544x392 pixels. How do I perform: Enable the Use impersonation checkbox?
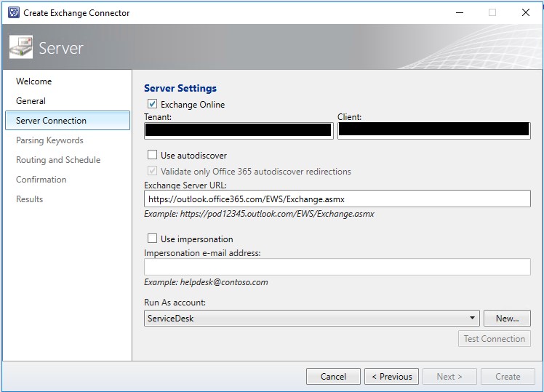click(x=152, y=239)
